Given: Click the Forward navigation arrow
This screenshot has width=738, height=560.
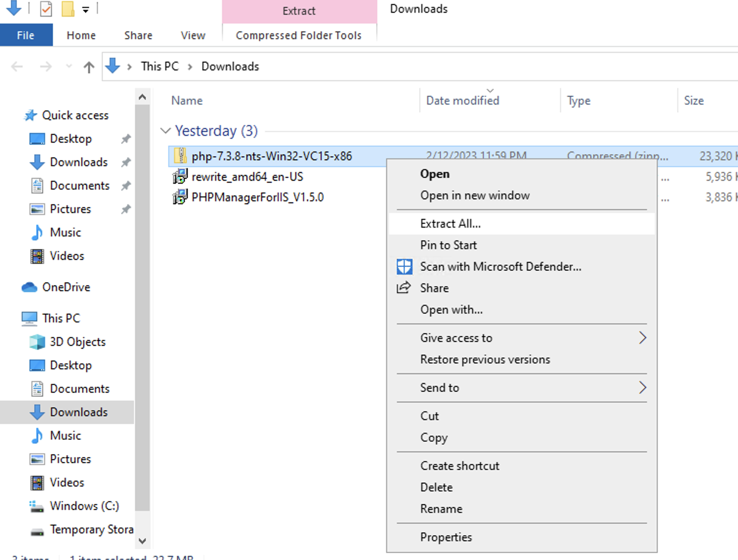Looking at the screenshot, I should pyautogui.click(x=46, y=66).
